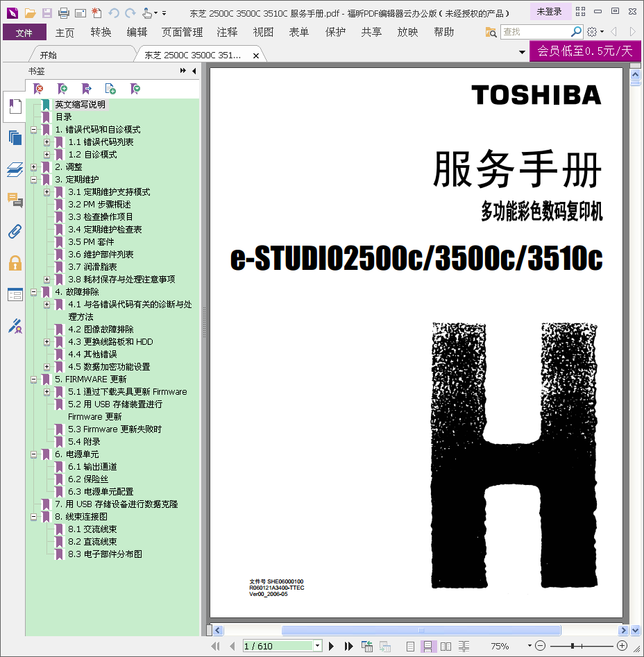
Task: Open search settings gear icon
Action: point(592,31)
